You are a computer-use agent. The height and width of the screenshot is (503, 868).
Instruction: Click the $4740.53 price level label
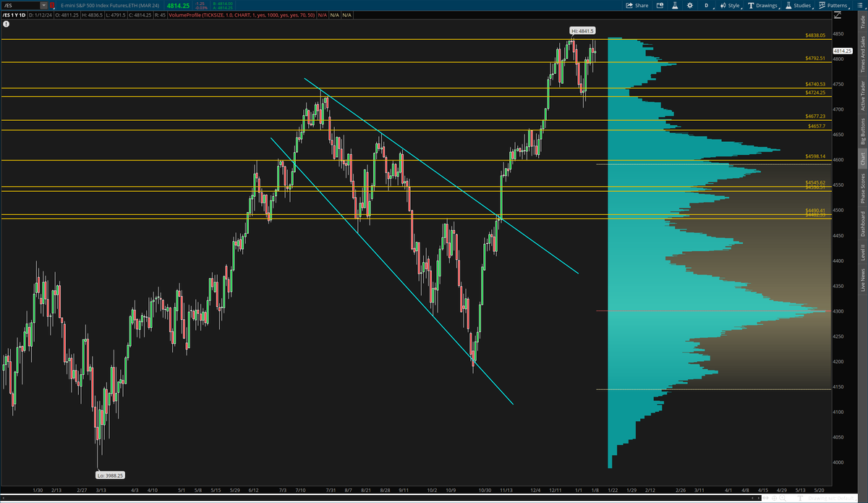click(x=815, y=85)
